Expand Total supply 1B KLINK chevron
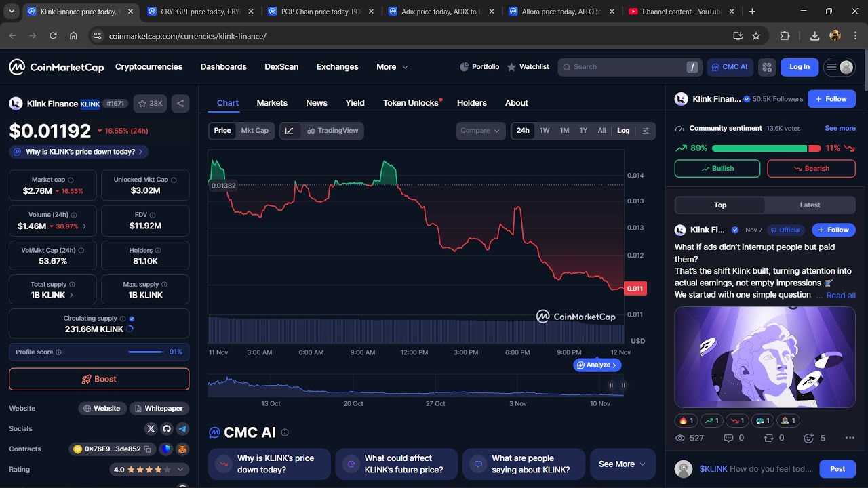 (x=71, y=295)
